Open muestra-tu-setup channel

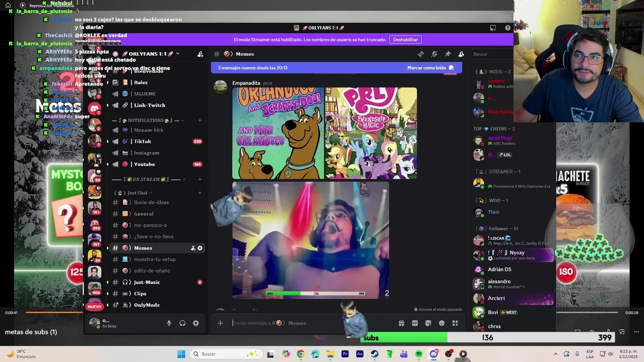157,259
